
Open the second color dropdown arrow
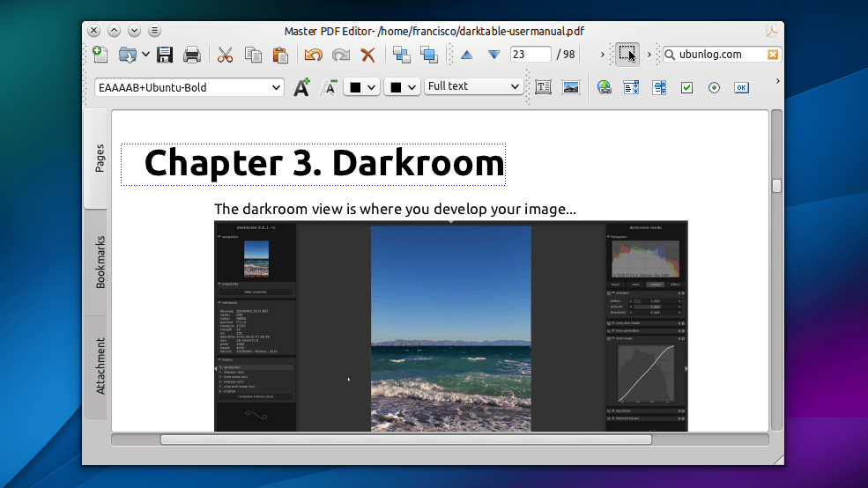pyautogui.click(x=412, y=87)
